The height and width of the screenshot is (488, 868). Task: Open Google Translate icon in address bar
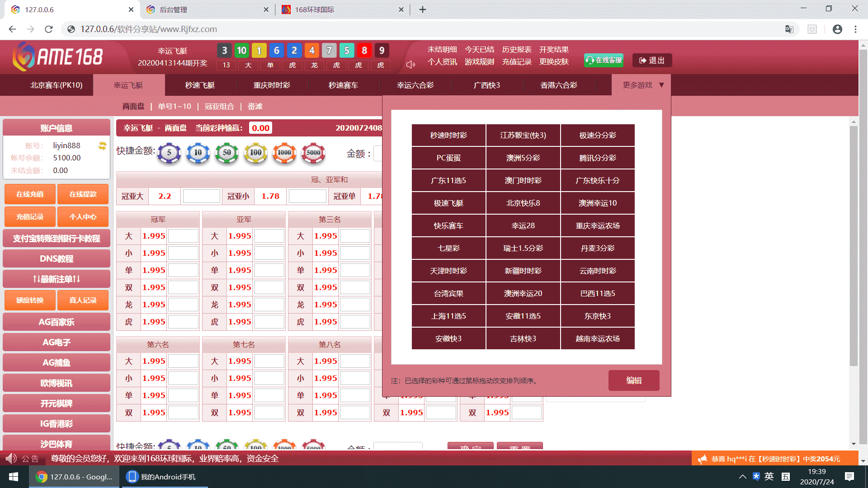click(x=789, y=29)
